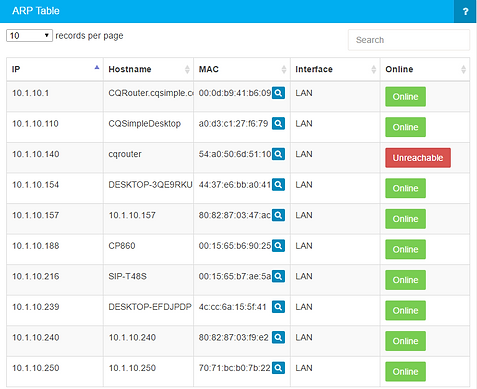Click the hostname cqrouter
Image resolution: width=477 pixels, height=389 pixels.
point(125,154)
